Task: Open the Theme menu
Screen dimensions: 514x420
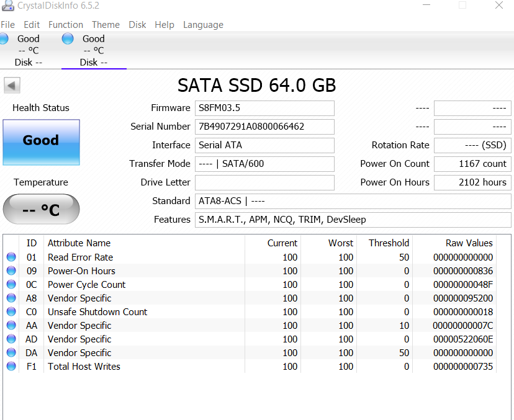Action: 106,25
